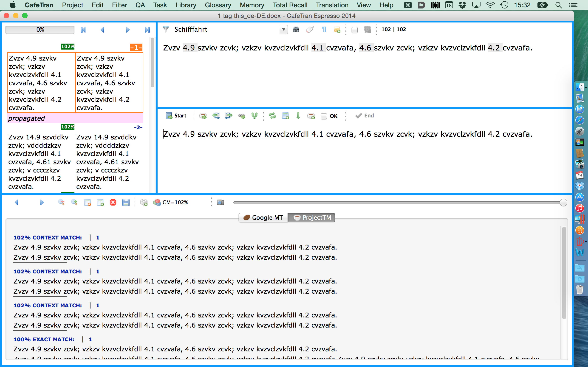Click the green refresh arrows icon

coord(272,116)
